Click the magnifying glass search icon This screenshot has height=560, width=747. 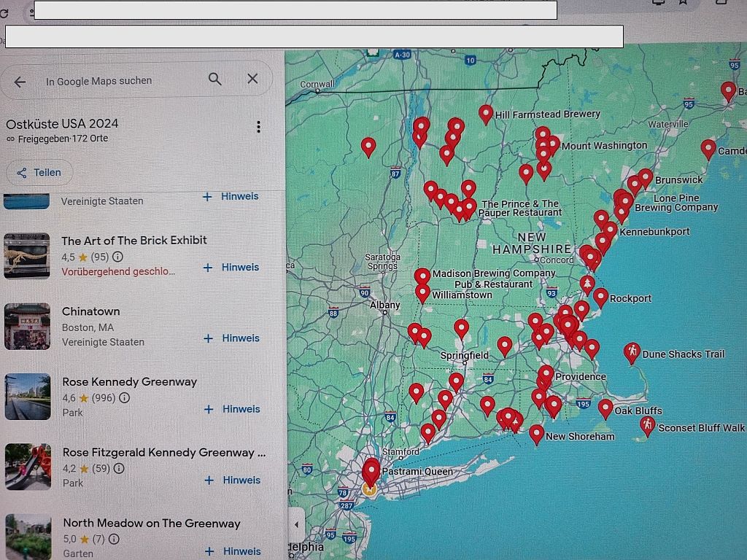pyautogui.click(x=214, y=79)
